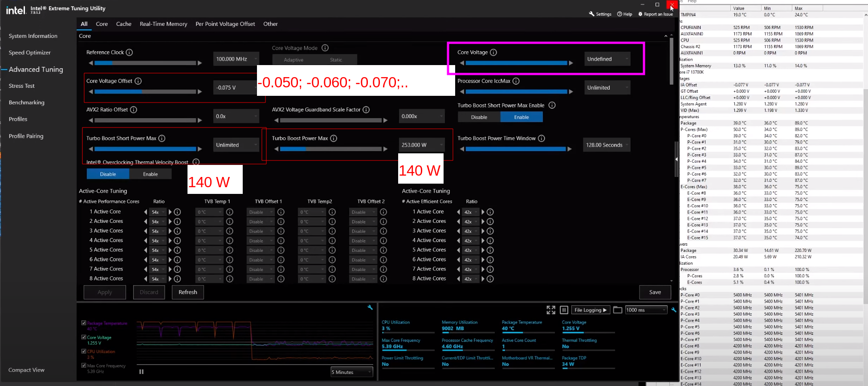Open AVX2 Voltage Guardband Scale Factor info

(x=366, y=109)
